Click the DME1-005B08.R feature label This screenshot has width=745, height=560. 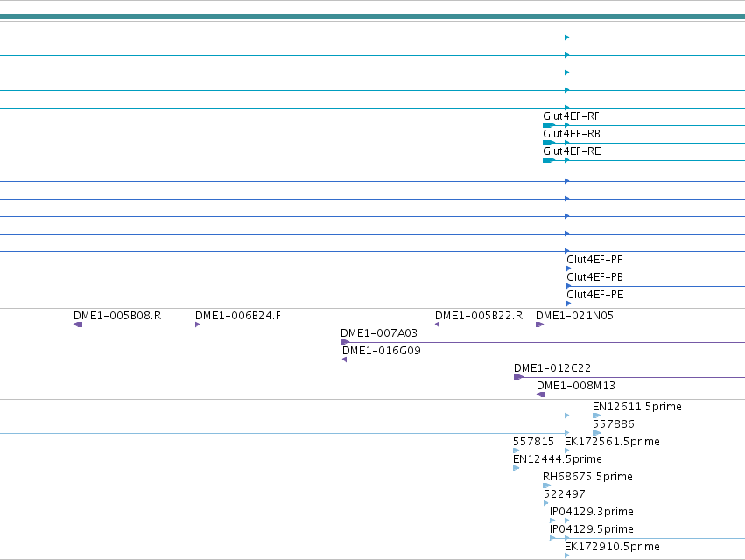117,316
